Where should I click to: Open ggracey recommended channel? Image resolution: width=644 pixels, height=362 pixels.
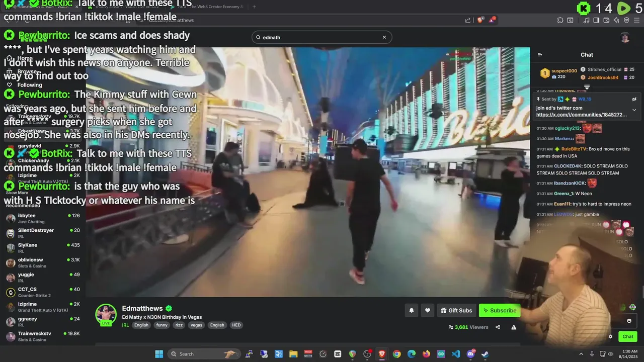43,321
